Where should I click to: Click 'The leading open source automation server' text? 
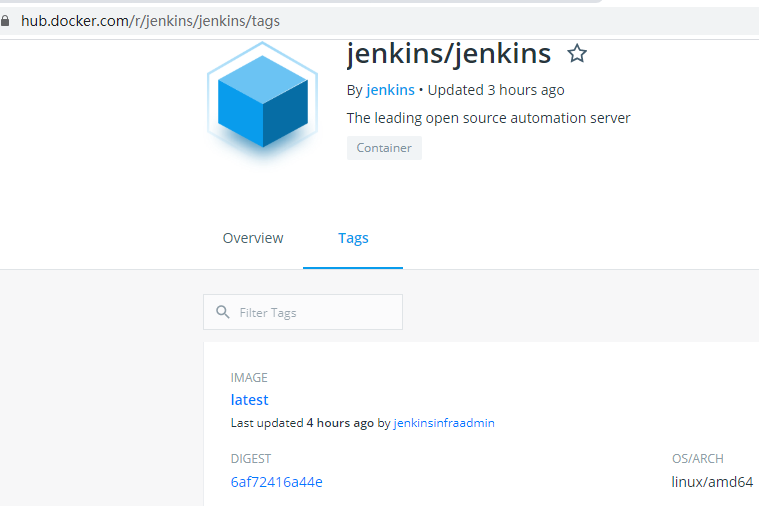click(488, 118)
